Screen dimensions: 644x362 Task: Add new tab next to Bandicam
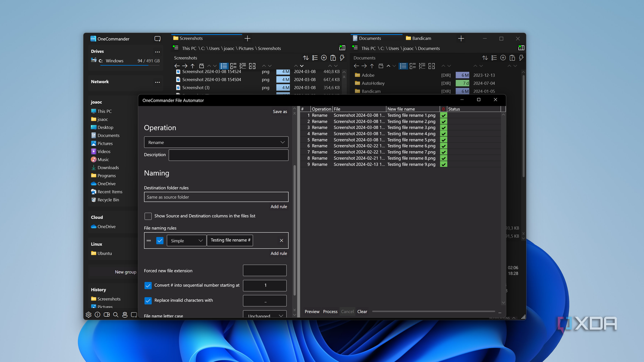461,39
